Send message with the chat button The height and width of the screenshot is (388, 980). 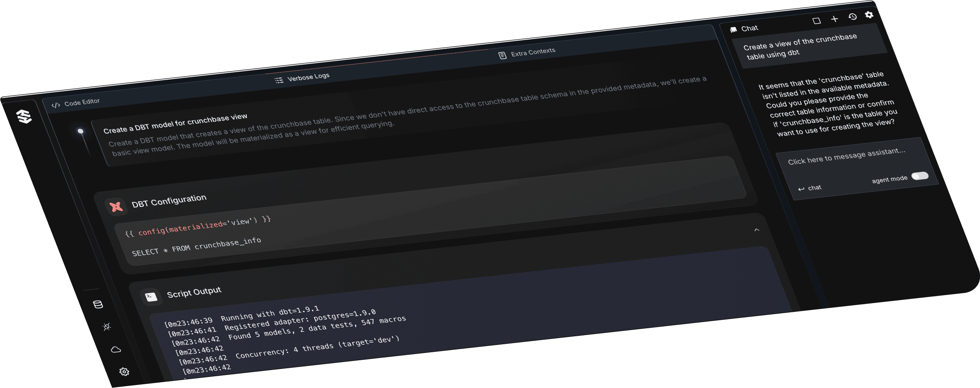tap(810, 188)
